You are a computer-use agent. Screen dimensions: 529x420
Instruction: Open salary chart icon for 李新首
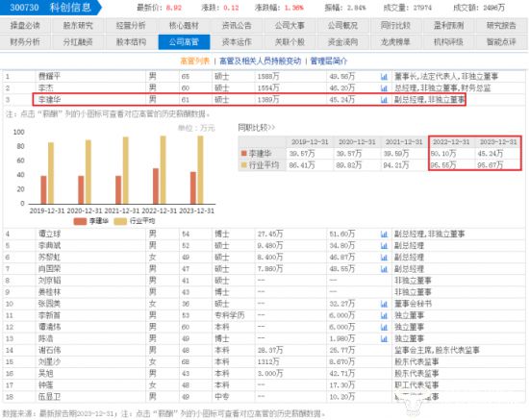(384, 316)
